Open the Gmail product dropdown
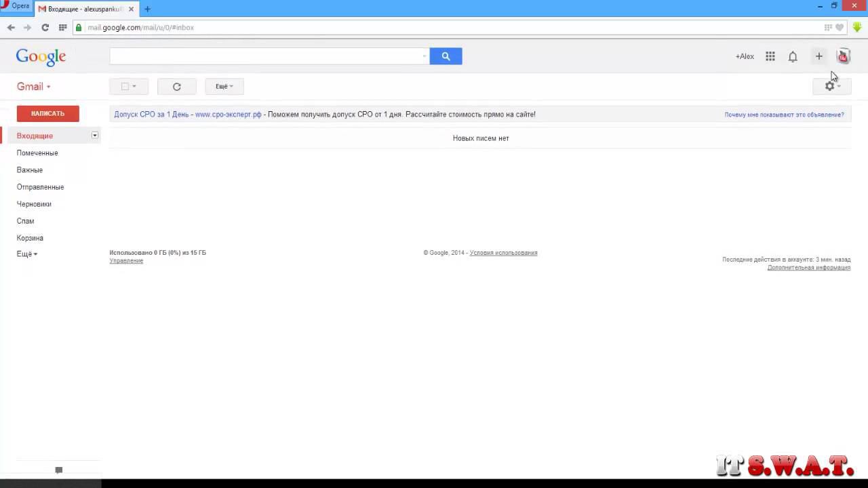 coord(34,87)
